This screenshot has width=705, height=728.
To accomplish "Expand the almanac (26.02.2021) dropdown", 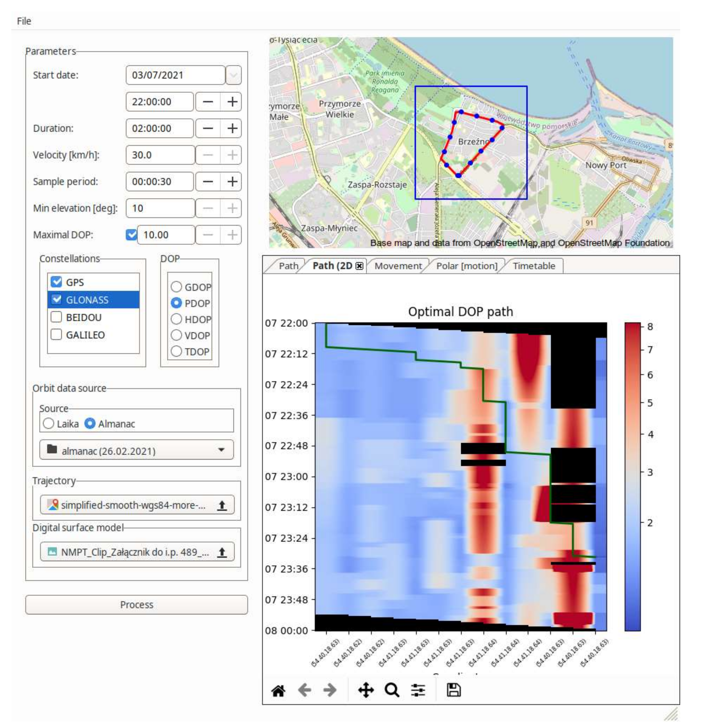I will point(221,450).
